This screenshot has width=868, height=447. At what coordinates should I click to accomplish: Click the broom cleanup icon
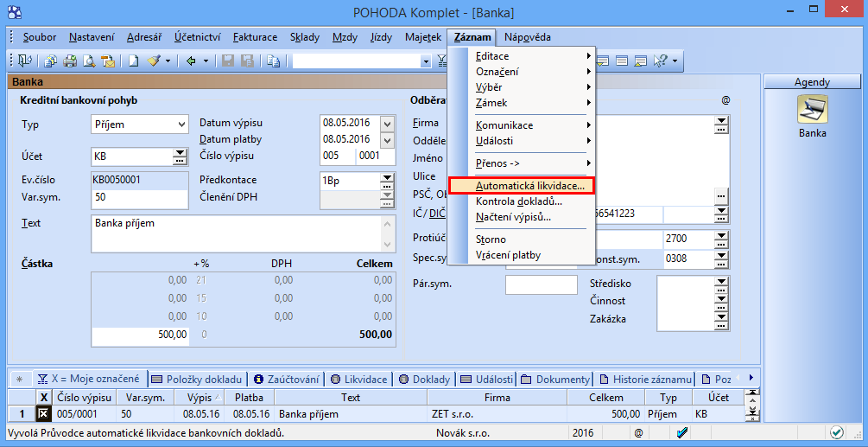click(x=154, y=61)
